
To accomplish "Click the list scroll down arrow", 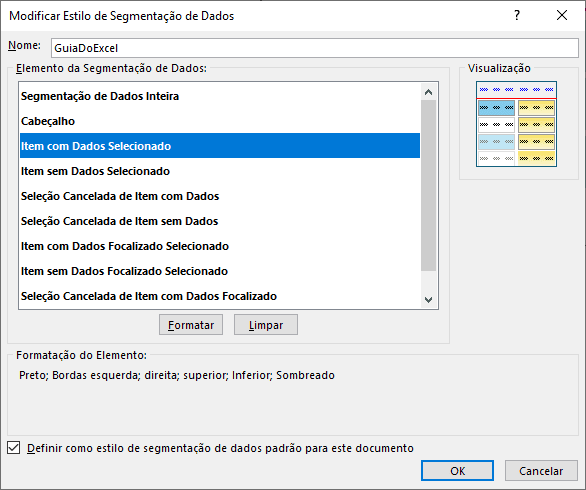I will (x=429, y=299).
